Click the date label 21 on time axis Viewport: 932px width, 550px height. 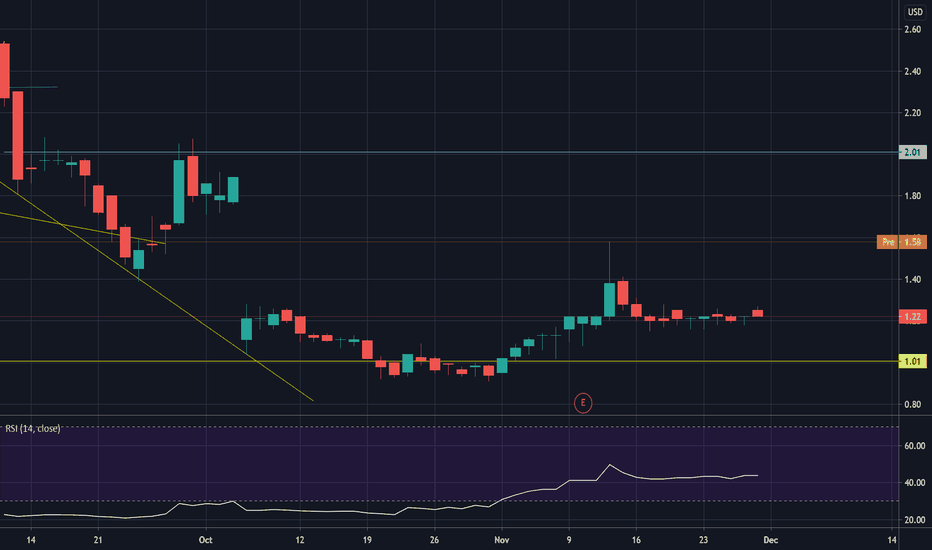pos(98,540)
